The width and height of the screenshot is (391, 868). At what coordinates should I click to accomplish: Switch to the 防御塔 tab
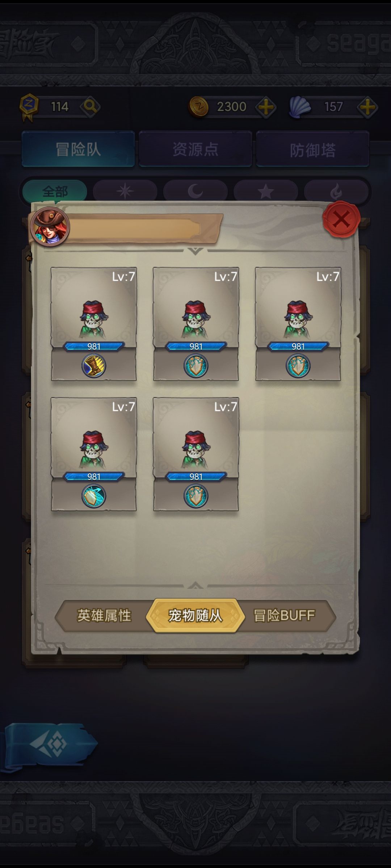click(313, 149)
